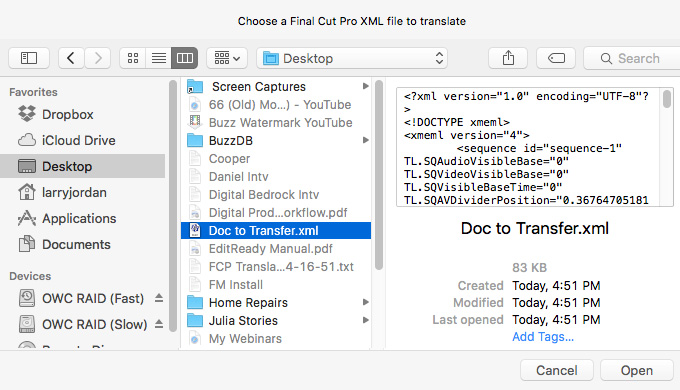The image size is (680, 390).
Task: Select the Daniel Intv file
Action: (x=276, y=177)
